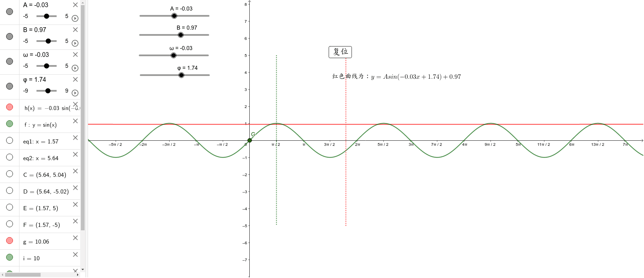644x278 pixels.
Task: Delete the φ = 1.74 row
Action: tap(75, 79)
